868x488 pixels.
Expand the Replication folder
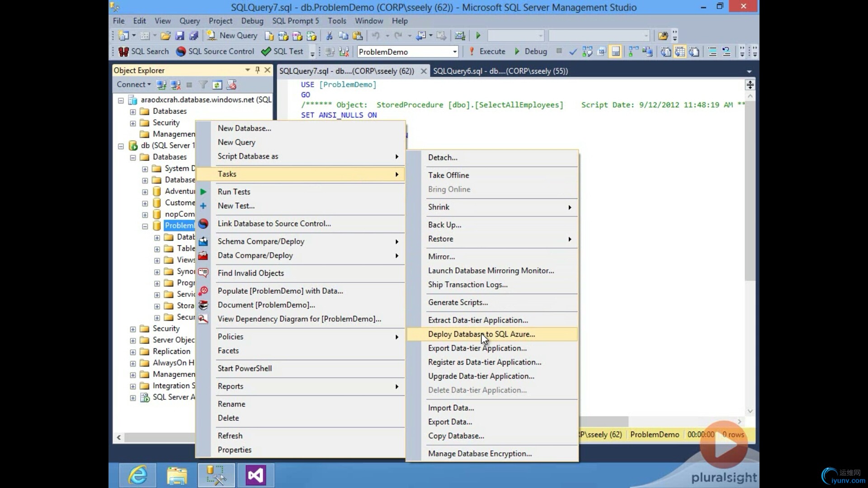[133, 352]
